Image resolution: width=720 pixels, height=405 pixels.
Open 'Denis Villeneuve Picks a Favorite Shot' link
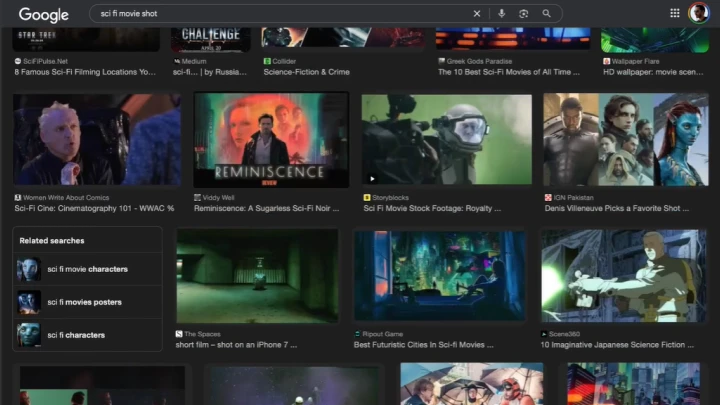tap(617, 208)
